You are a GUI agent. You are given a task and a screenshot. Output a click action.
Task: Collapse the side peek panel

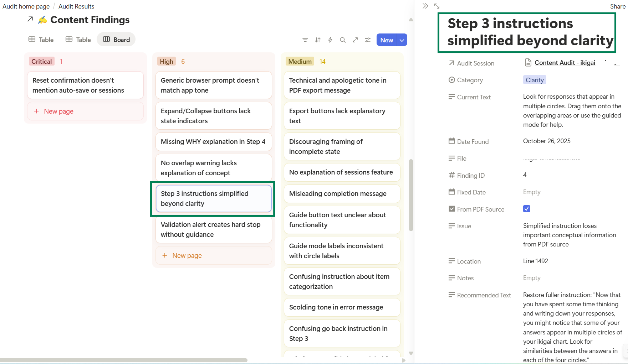425,6
